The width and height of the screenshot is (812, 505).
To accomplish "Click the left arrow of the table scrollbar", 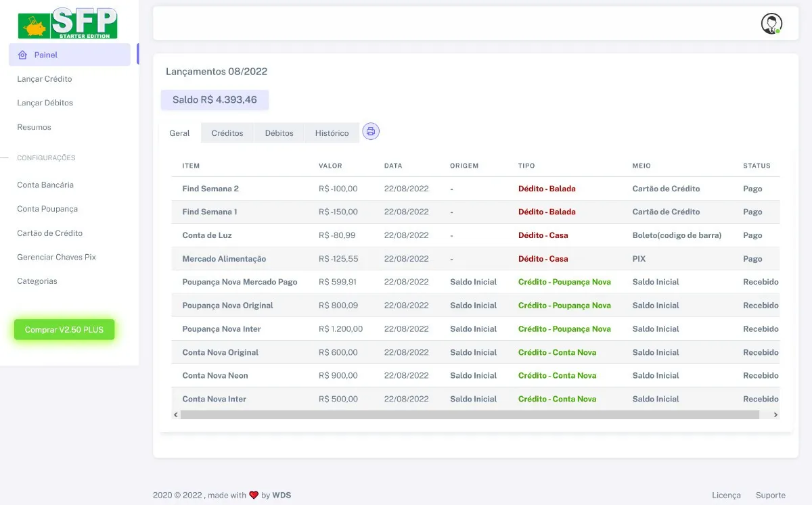I will (x=176, y=414).
